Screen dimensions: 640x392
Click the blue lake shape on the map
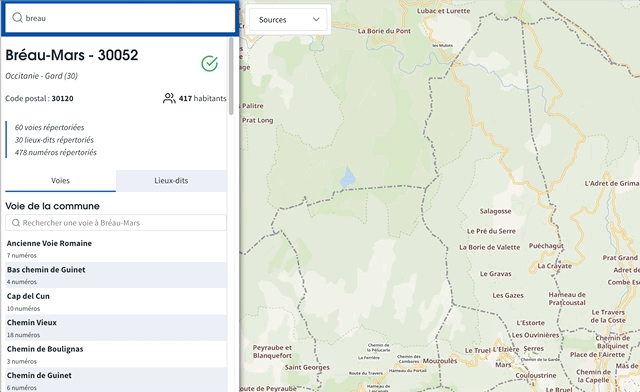[x=347, y=178]
